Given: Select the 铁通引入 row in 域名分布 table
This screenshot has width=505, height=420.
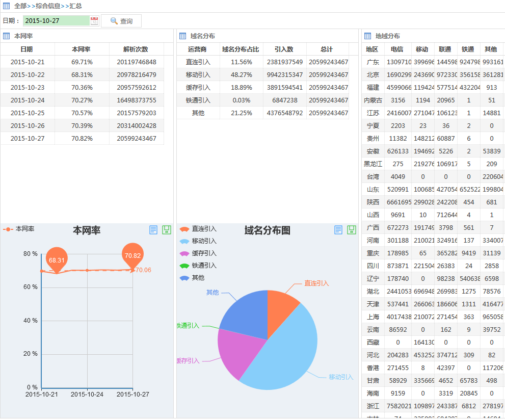Looking at the screenshot, I should (x=263, y=100).
